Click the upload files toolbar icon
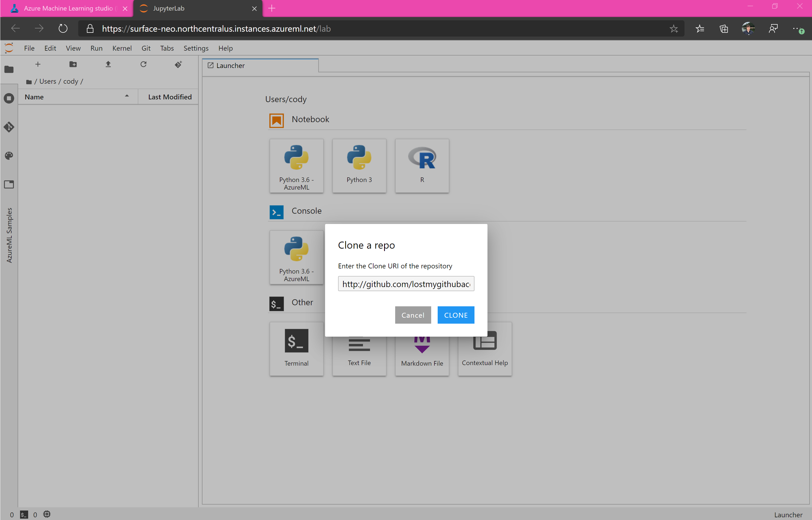812x520 pixels. coord(108,64)
